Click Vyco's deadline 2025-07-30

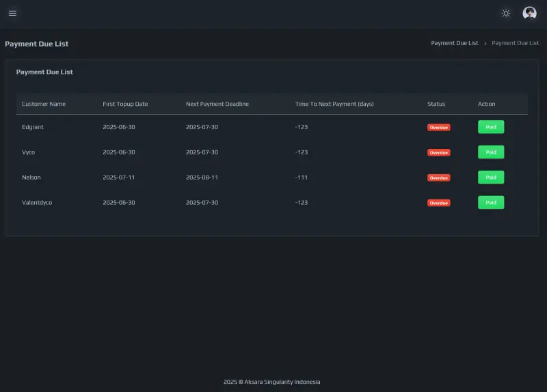(202, 152)
